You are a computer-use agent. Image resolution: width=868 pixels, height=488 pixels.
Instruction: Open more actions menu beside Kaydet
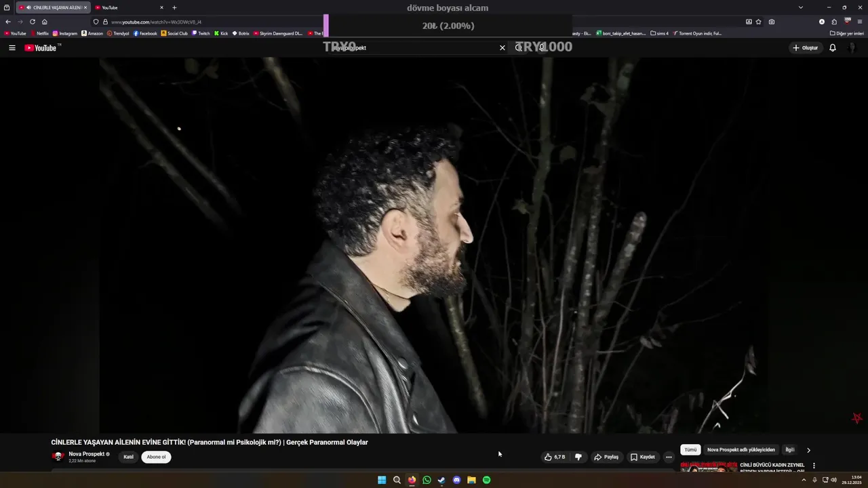[669, 457]
